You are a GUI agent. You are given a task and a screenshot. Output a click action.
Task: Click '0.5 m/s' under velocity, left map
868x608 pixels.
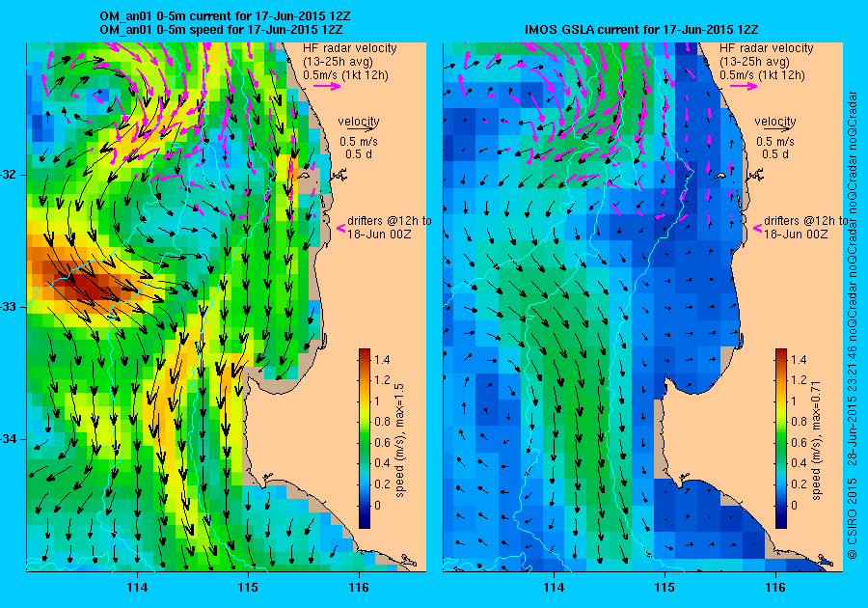coord(359,142)
